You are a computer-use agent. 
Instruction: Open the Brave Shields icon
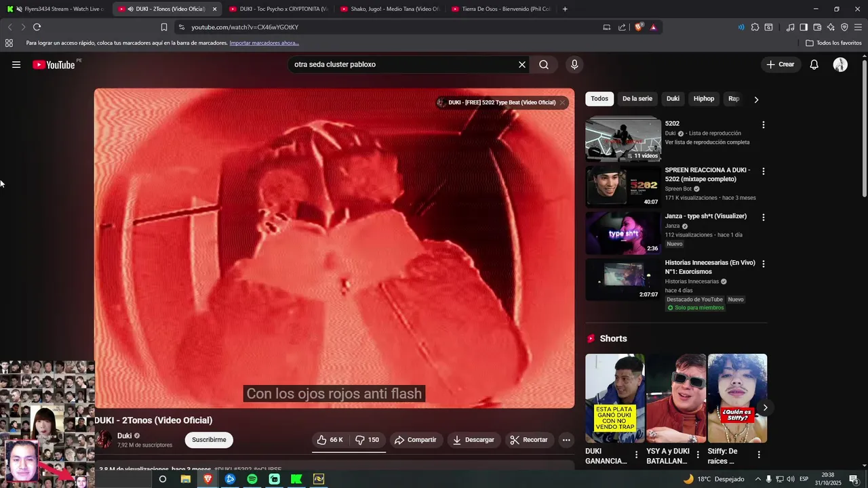[639, 27]
